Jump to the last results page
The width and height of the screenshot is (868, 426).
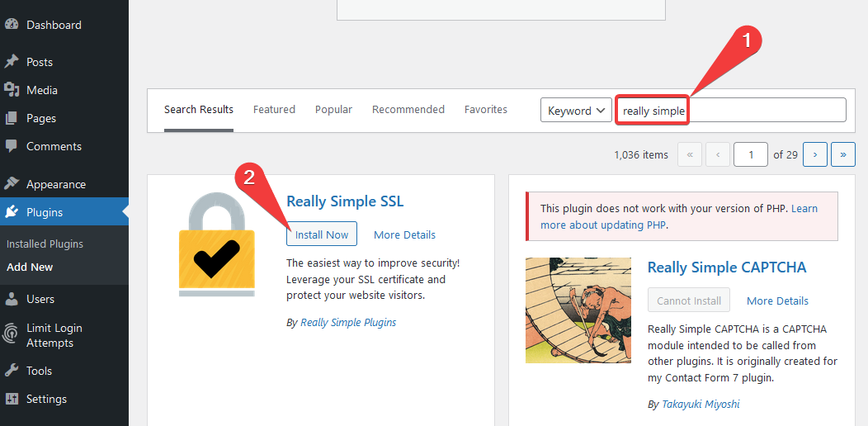[843, 154]
